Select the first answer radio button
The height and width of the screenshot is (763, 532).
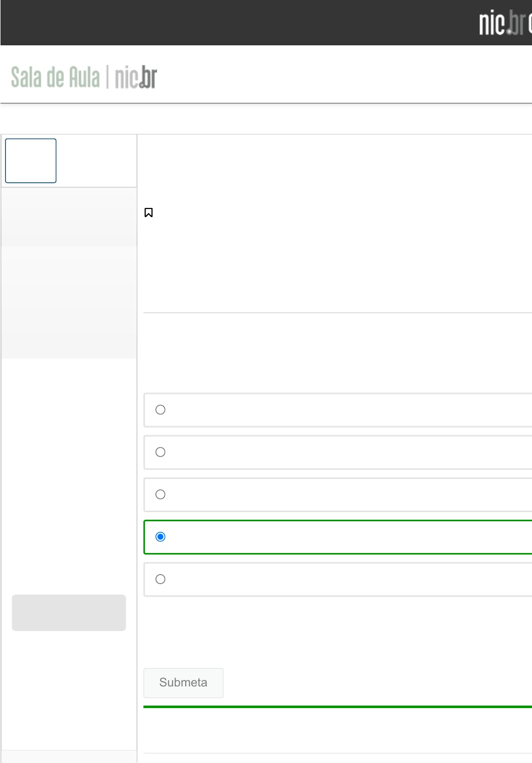tap(161, 410)
